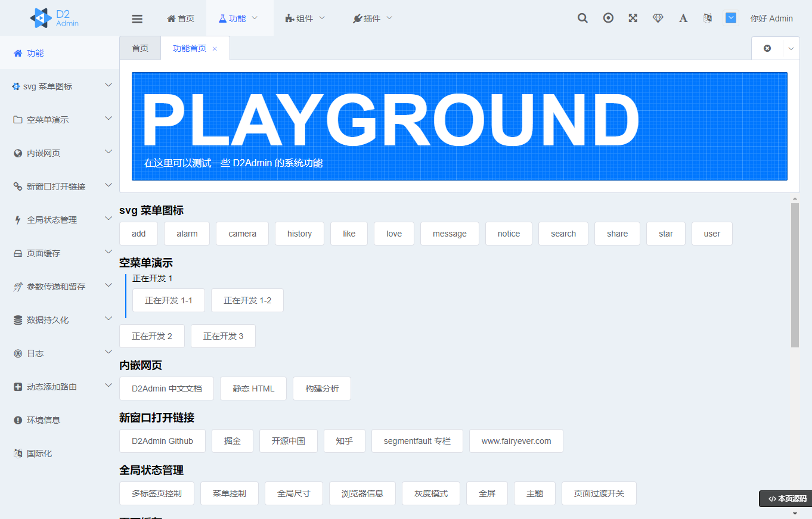The height and width of the screenshot is (519, 812).
Task: Click the camera button
Action: 243,234
